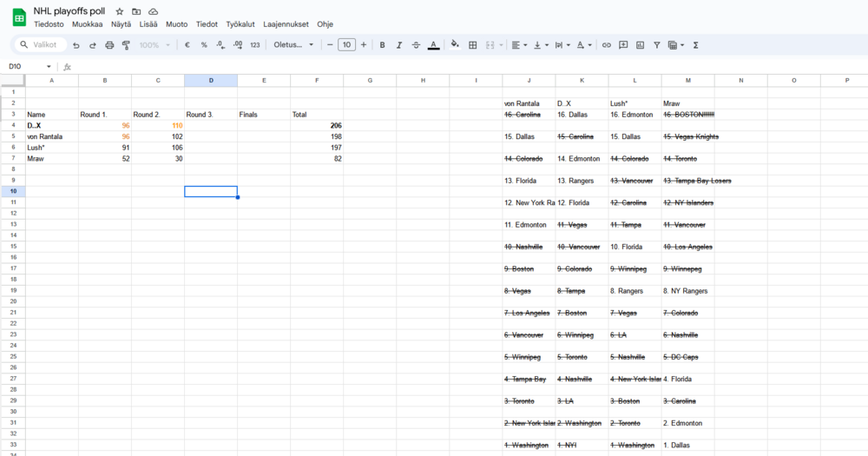Open vertical align dropdown
The width and height of the screenshot is (868, 456).
click(x=540, y=45)
